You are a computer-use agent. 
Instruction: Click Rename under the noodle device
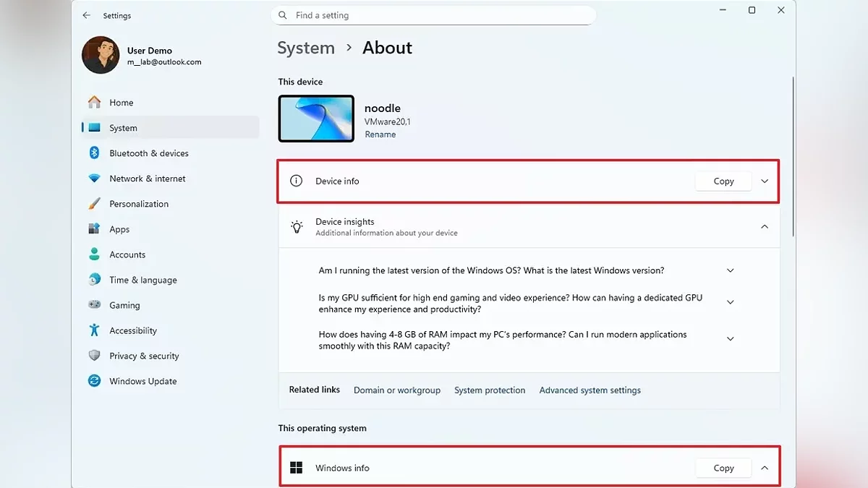coord(380,134)
